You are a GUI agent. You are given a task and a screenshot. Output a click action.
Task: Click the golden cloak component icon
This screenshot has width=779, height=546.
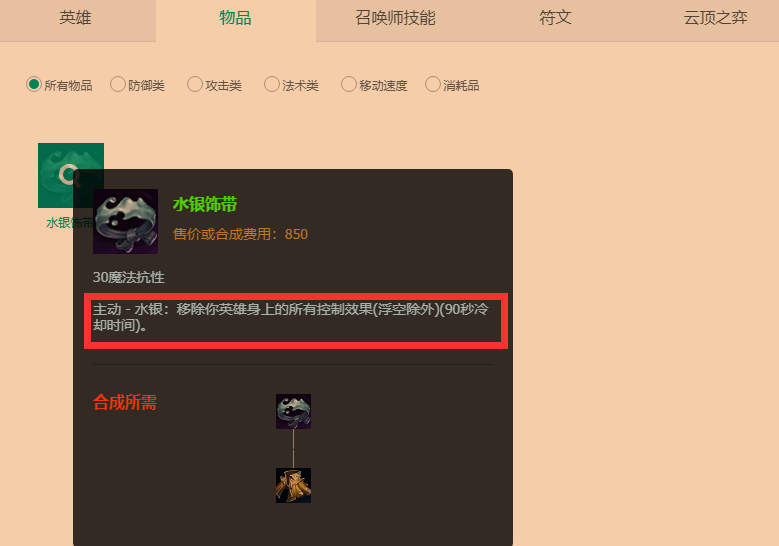294,485
